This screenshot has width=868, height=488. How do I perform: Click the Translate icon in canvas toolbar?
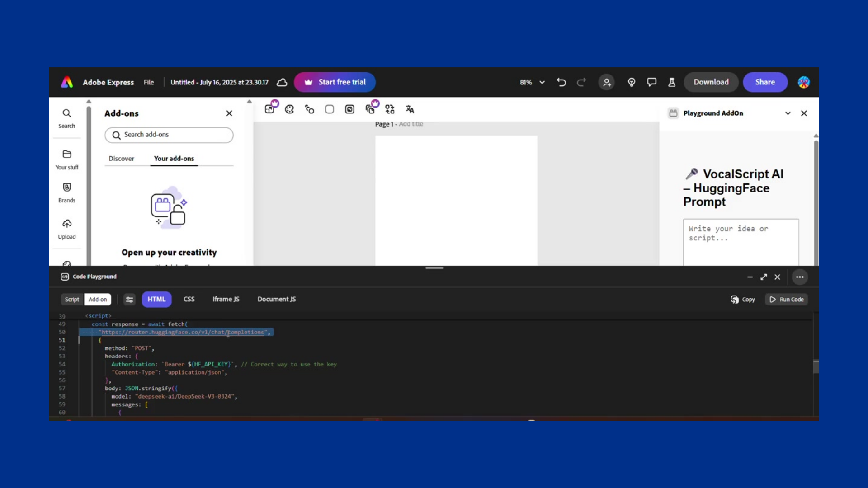pos(410,109)
